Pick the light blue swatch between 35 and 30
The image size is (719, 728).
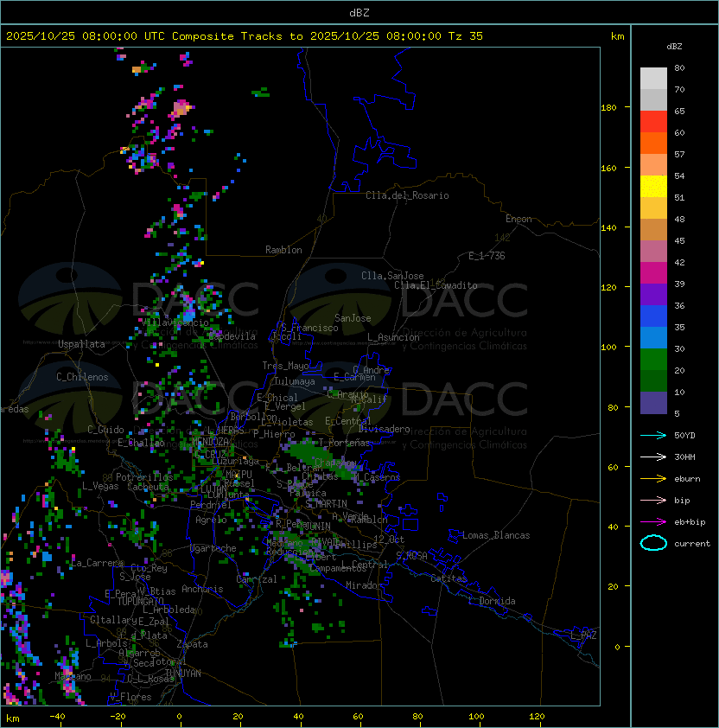coord(653,337)
